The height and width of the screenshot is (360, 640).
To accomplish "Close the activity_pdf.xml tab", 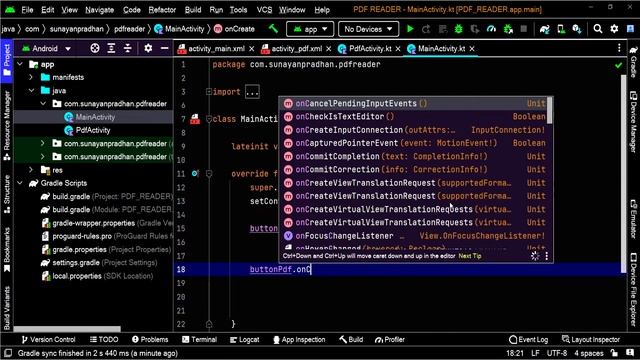I will pos(328,49).
